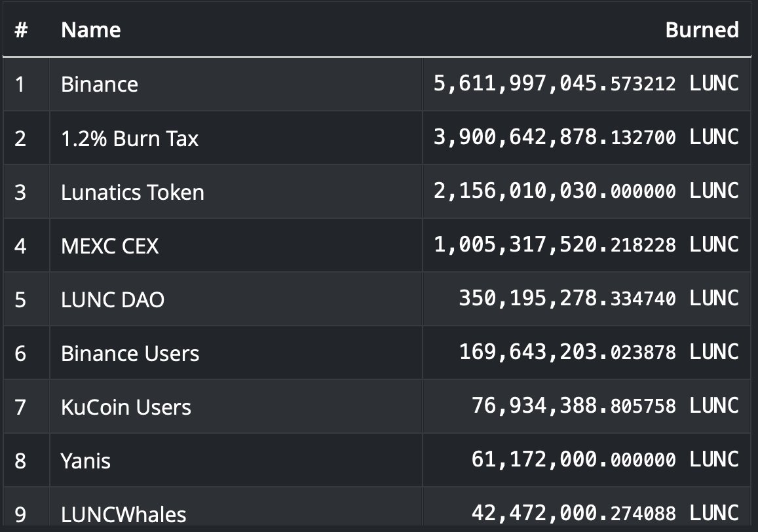The image size is (758, 532).
Task: Click burned amount 3,900,642,878.132700 LUNC
Action: (586, 138)
